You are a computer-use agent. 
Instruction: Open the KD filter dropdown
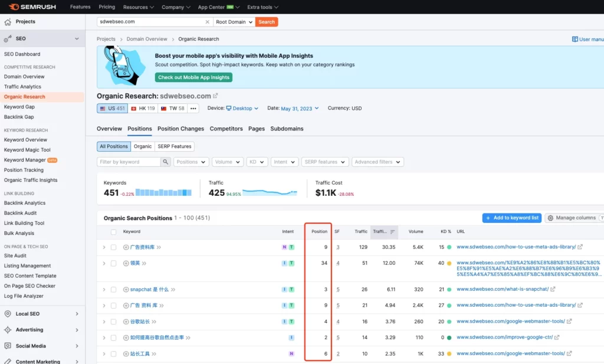coord(257,162)
